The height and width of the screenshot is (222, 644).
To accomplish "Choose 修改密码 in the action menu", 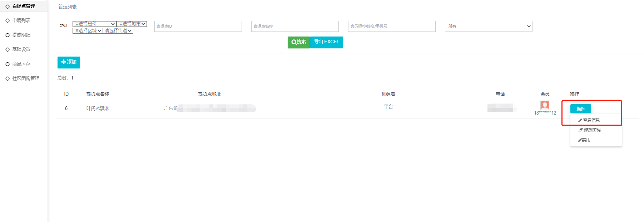I will tap(591, 130).
